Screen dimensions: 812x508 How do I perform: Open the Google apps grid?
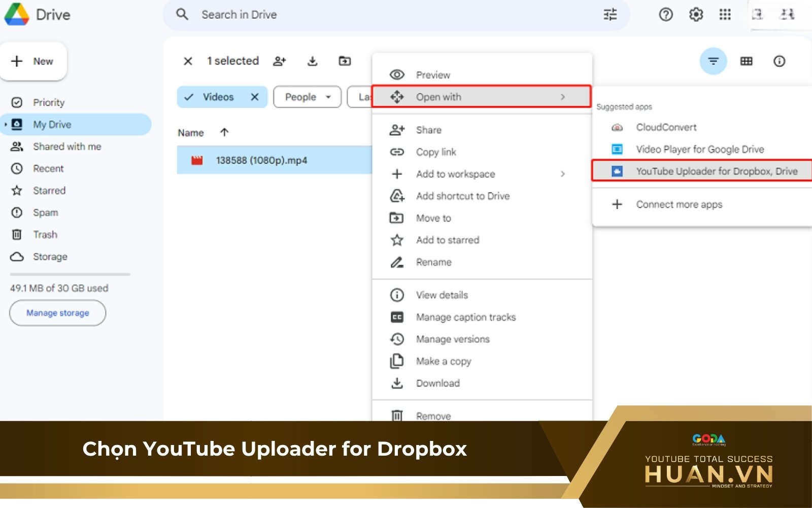725,15
